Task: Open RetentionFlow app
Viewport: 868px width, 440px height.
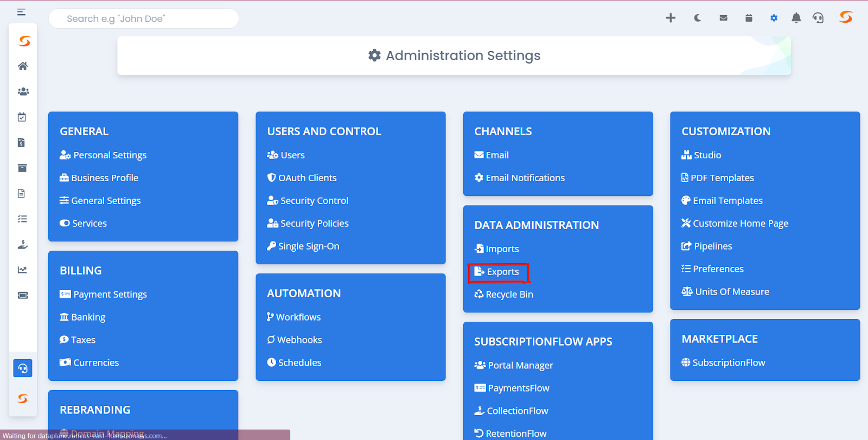Action: [x=510, y=433]
